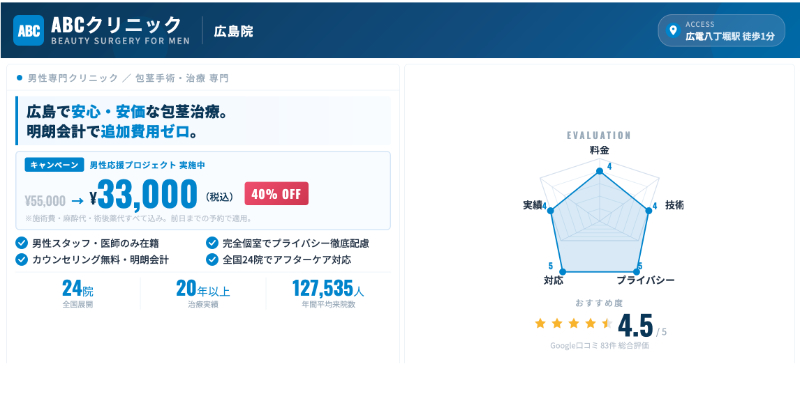Click the checkmark beside カウンセリング無料・明朗会計

click(22, 259)
